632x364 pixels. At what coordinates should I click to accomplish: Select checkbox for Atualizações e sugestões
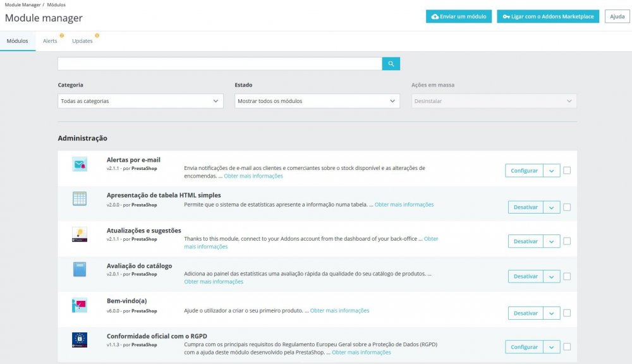pyautogui.click(x=567, y=241)
